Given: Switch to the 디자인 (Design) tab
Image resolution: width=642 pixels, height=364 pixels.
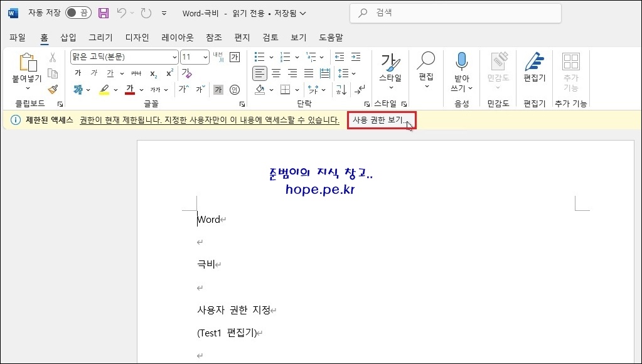Looking at the screenshot, I should point(137,37).
